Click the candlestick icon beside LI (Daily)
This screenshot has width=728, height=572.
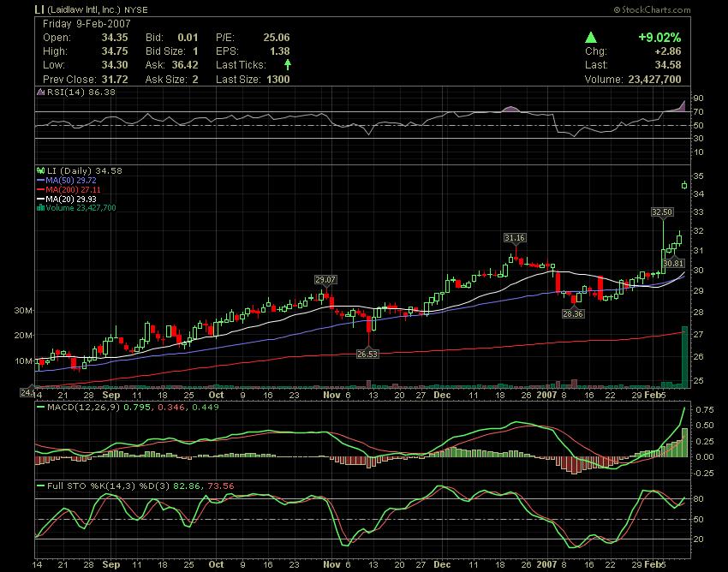tap(41, 171)
